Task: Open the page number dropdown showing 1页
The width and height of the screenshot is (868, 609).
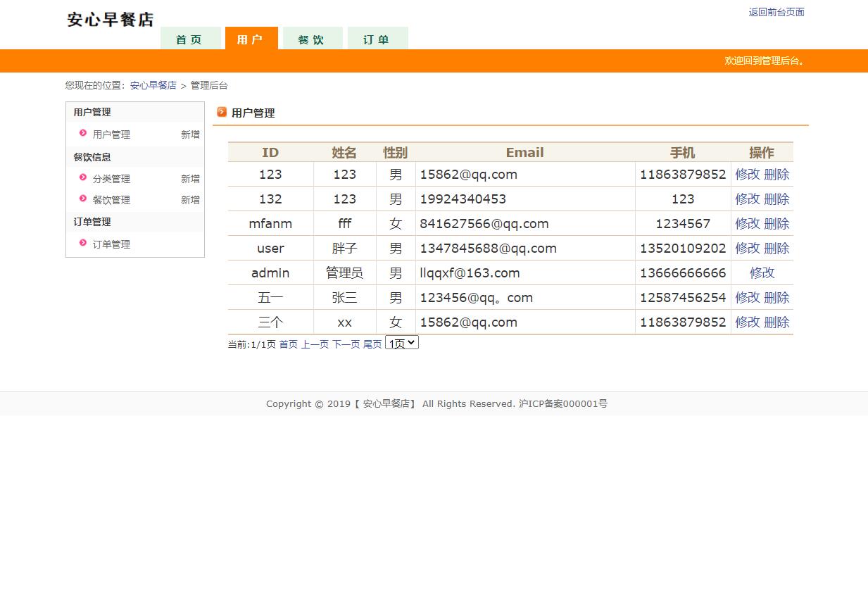Action: 401,343
